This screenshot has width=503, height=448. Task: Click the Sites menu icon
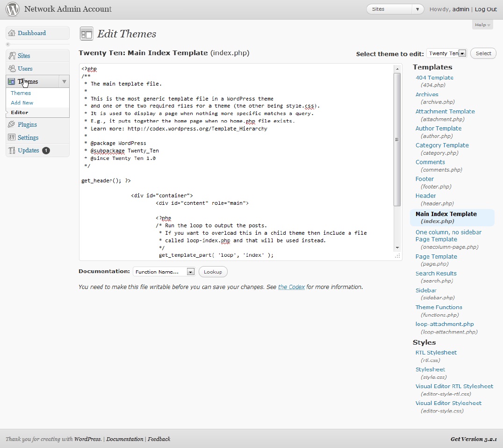point(12,56)
